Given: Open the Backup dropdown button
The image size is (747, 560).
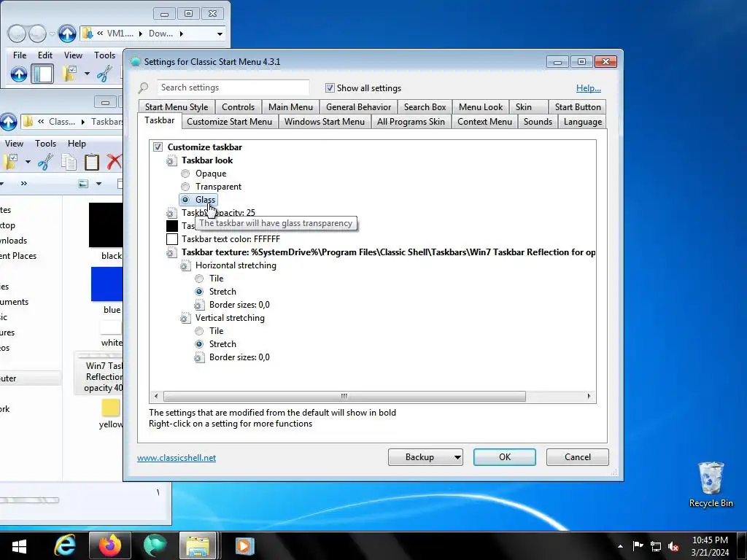Looking at the screenshot, I should tap(425, 457).
